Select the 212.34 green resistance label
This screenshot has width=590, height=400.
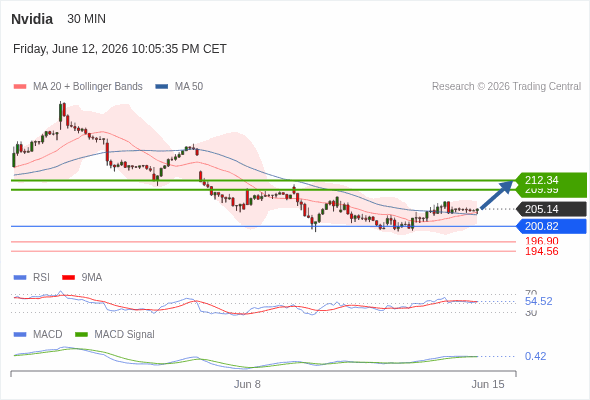550,180
